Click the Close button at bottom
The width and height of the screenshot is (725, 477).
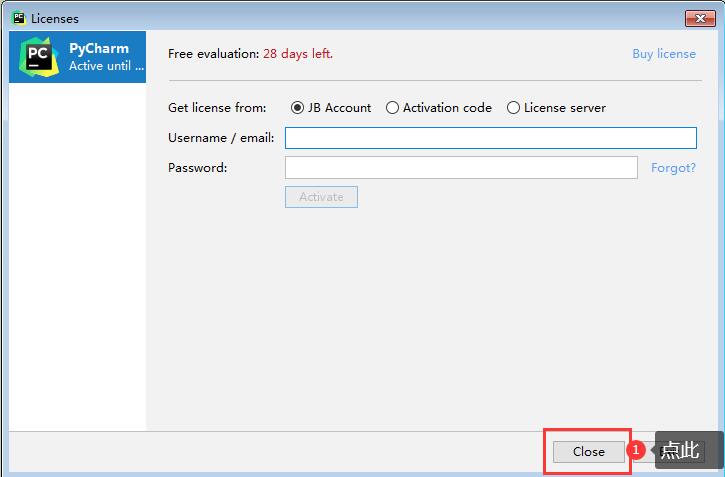[x=588, y=452]
